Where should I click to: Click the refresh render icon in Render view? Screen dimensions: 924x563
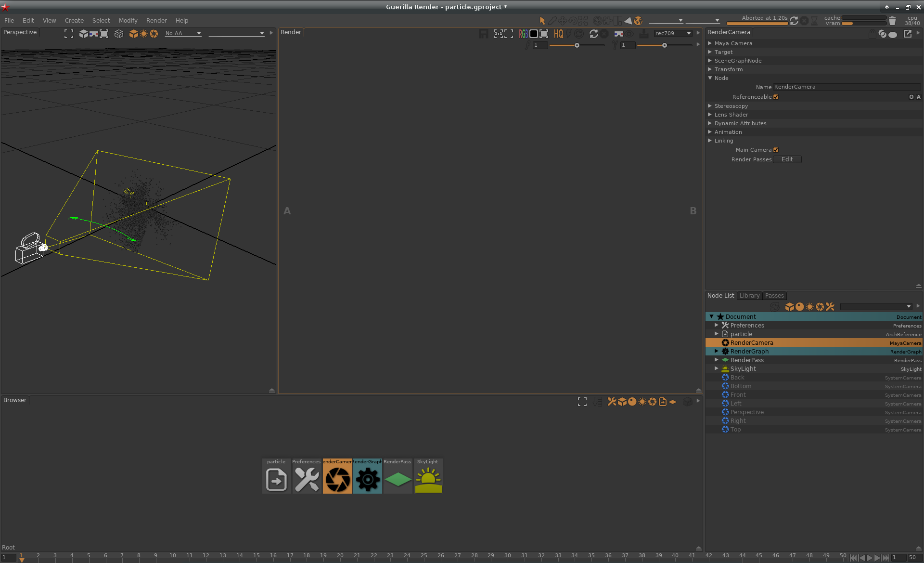click(593, 34)
